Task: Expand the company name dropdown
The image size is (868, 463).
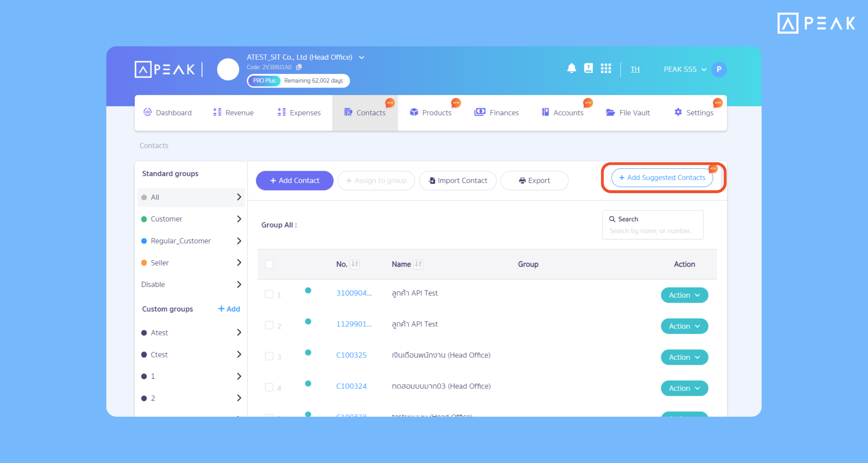Action: pyautogui.click(x=361, y=58)
